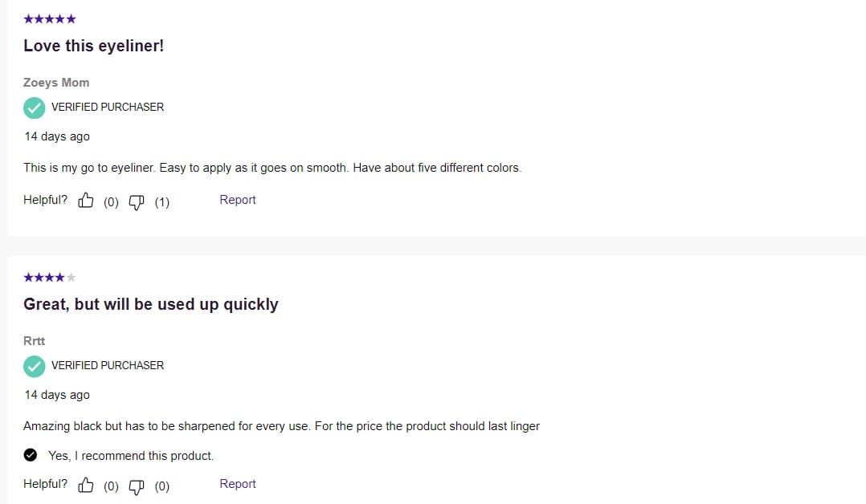
Task: Report the Love this eyeliner review
Action: pyautogui.click(x=238, y=200)
